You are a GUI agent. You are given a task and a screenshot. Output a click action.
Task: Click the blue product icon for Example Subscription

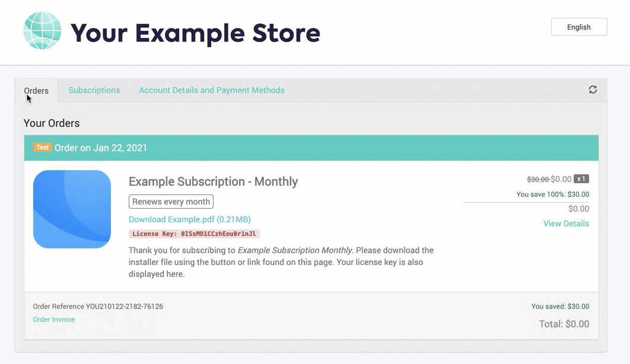point(72,209)
